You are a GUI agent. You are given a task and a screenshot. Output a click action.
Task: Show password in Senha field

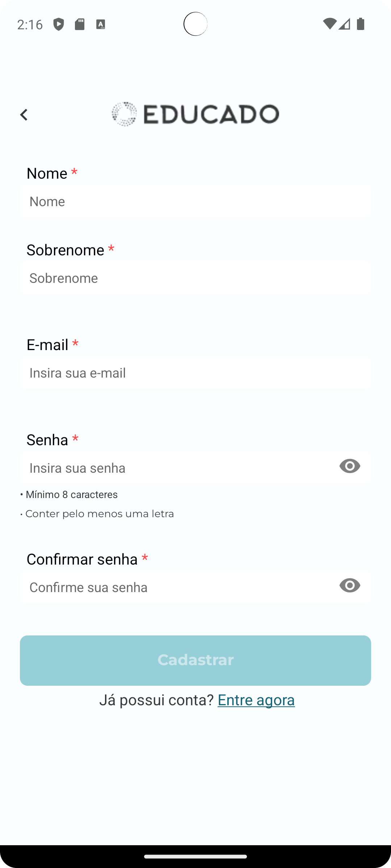[x=350, y=466]
